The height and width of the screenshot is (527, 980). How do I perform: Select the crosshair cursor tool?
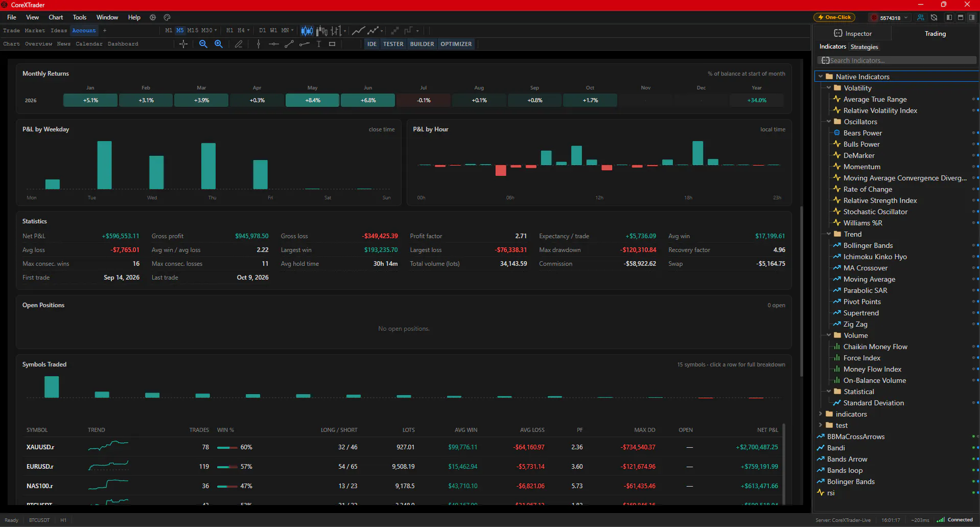[x=183, y=44]
